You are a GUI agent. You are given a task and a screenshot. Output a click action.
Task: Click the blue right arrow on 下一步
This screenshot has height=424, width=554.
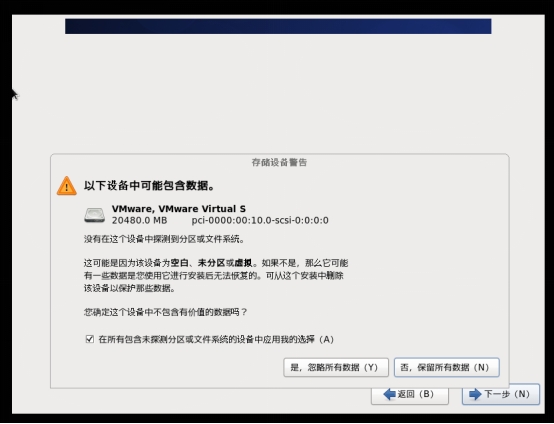click(475, 394)
